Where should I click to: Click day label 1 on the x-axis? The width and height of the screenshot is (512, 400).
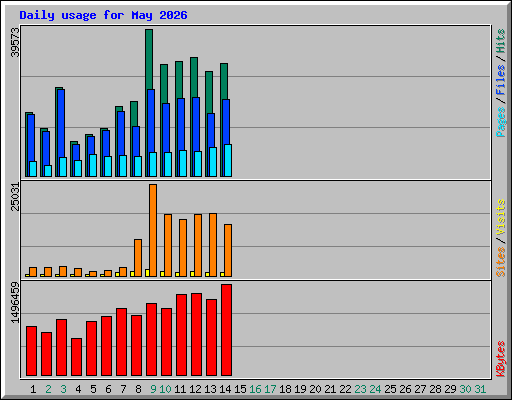(33, 389)
